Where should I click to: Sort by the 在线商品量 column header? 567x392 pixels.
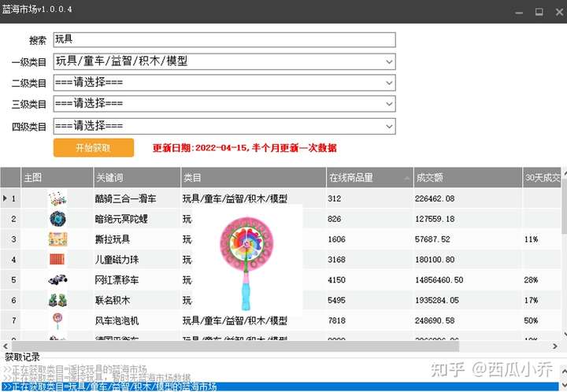click(x=369, y=177)
